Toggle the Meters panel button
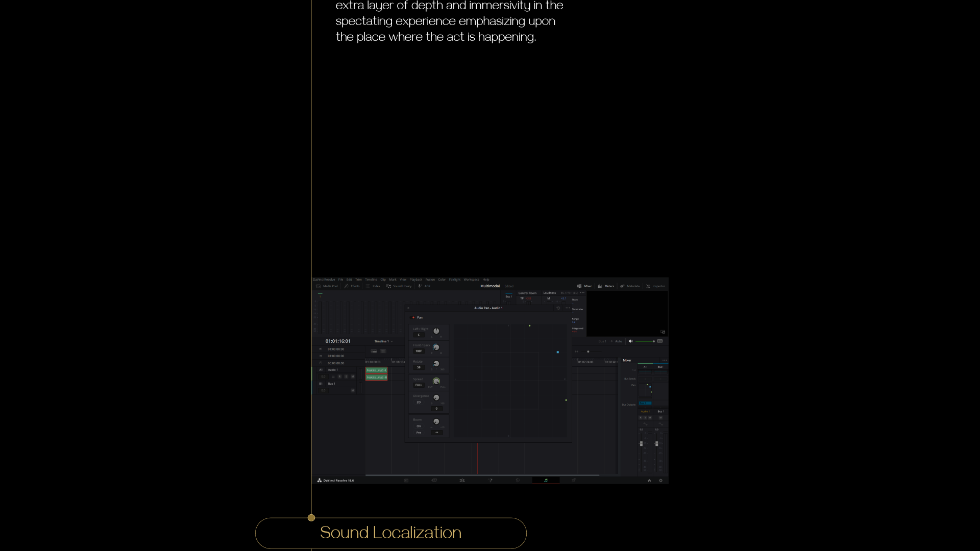 pos(606,286)
